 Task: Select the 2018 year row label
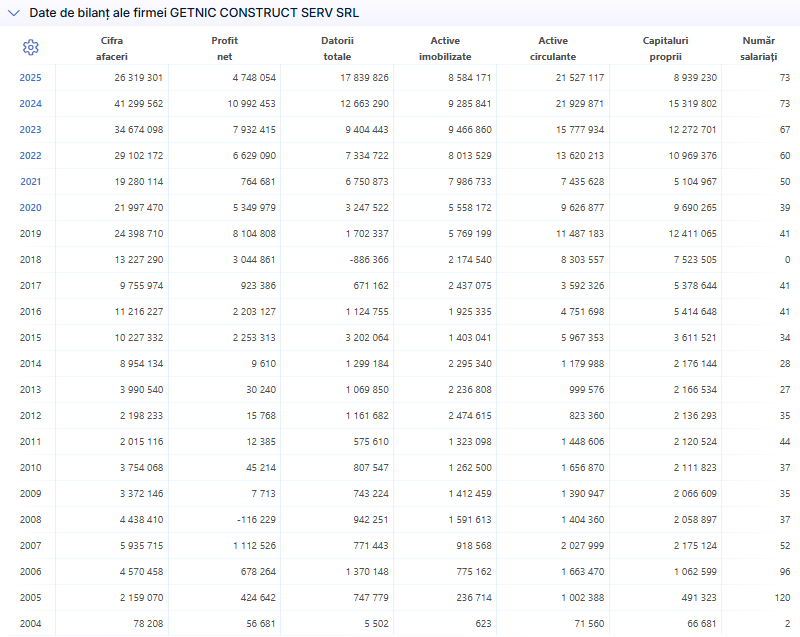tap(31, 260)
